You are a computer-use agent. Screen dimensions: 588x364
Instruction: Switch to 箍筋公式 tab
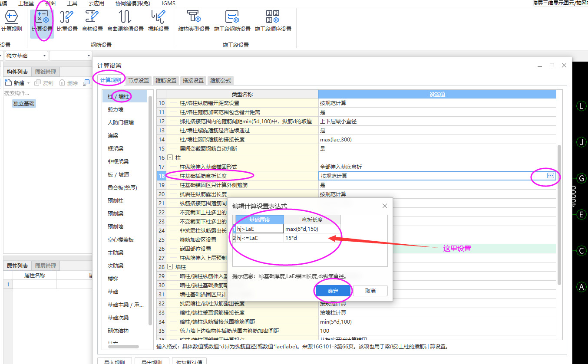pos(221,80)
